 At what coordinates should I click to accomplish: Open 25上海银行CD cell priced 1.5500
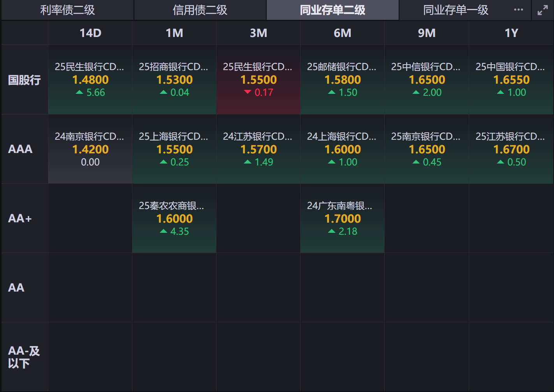point(174,149)
